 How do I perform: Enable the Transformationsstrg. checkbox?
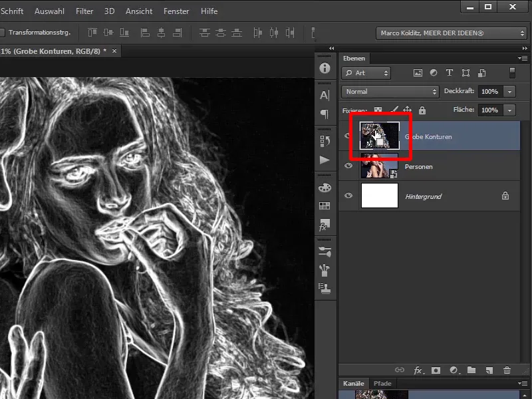[2, 33]
